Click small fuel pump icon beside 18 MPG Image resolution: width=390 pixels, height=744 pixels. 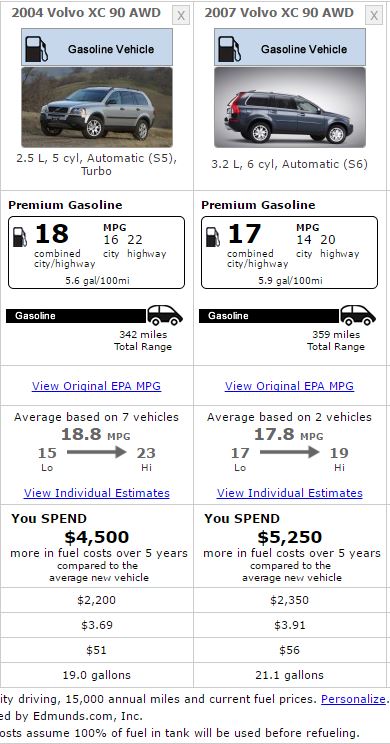(20, 237)
